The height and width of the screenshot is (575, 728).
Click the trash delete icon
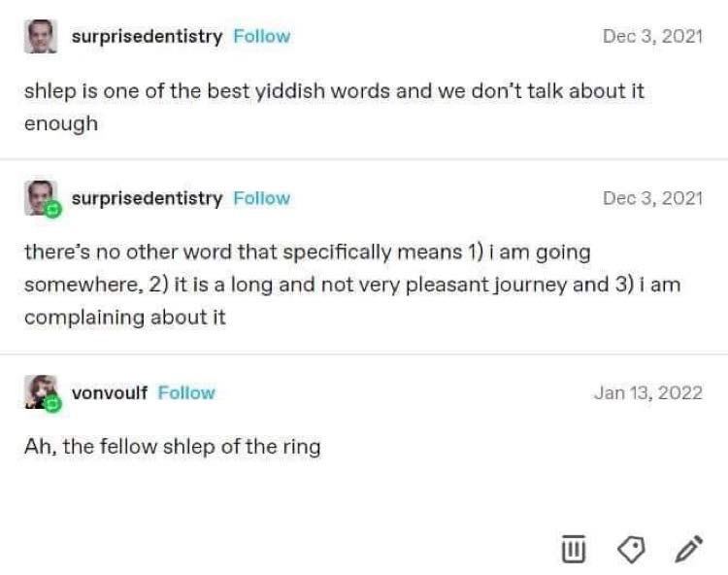[574, 551]
